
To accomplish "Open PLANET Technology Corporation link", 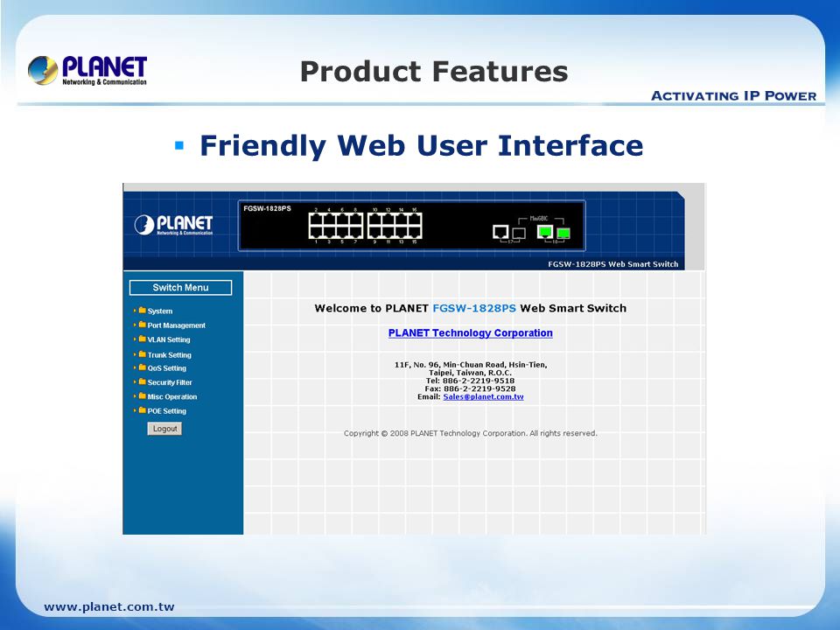I will pyautogui.click(x=471, y=332).
